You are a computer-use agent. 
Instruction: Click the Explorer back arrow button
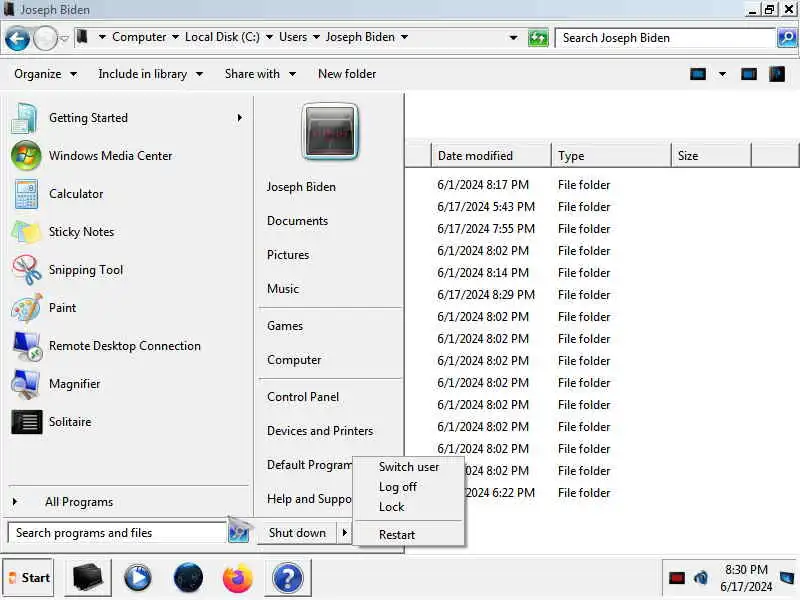pyautogui.click(x=17, y=38)
